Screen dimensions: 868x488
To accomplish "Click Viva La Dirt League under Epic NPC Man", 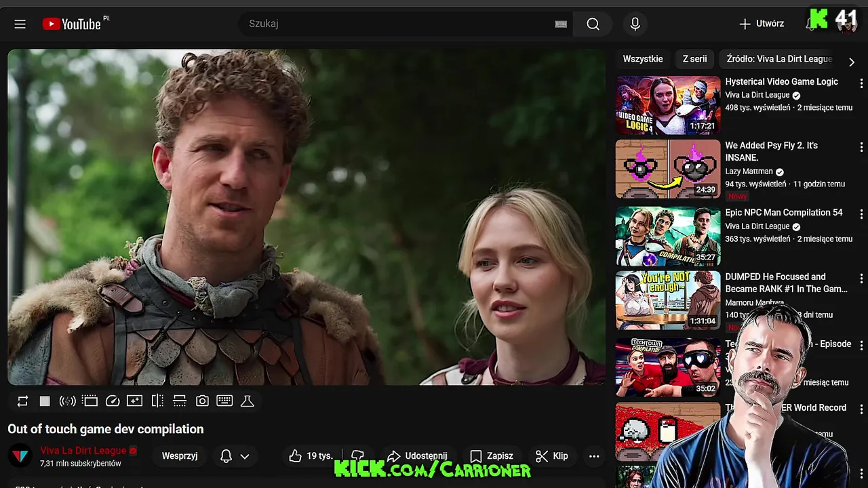I will (x=757, y=226).
